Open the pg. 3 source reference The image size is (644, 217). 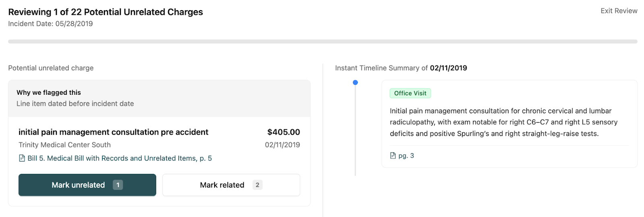pos(406,156)
